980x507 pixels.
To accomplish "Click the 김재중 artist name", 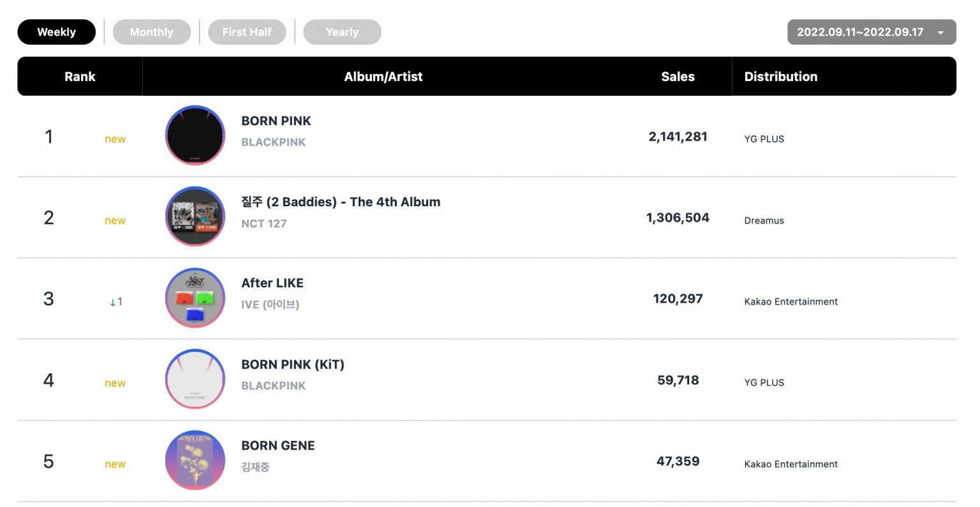I will click(x=255, y=467).
